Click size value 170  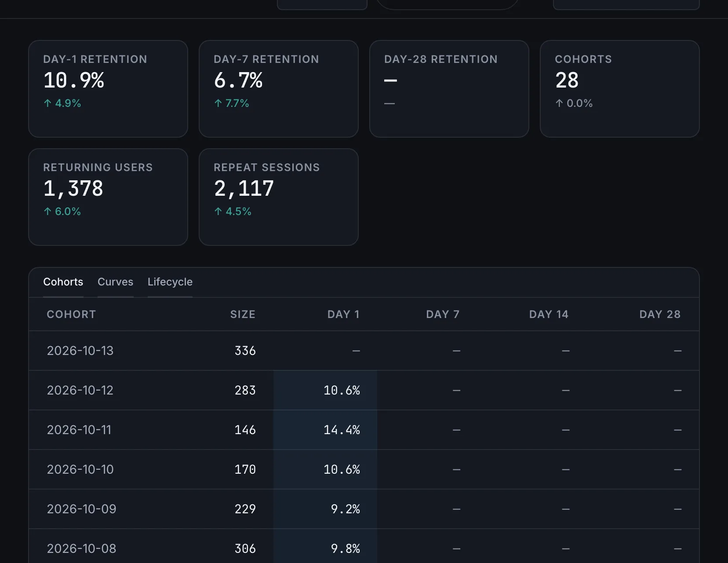click(x=245, y=469)
